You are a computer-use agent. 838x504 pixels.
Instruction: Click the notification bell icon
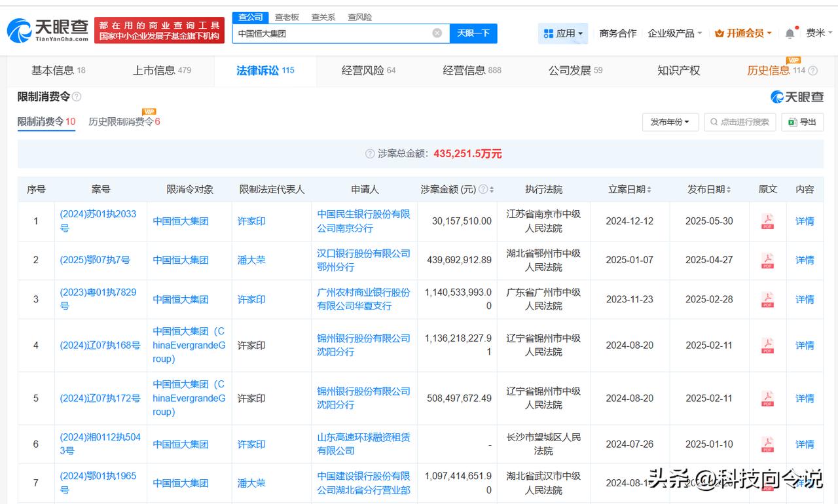(x=790, y=33)
